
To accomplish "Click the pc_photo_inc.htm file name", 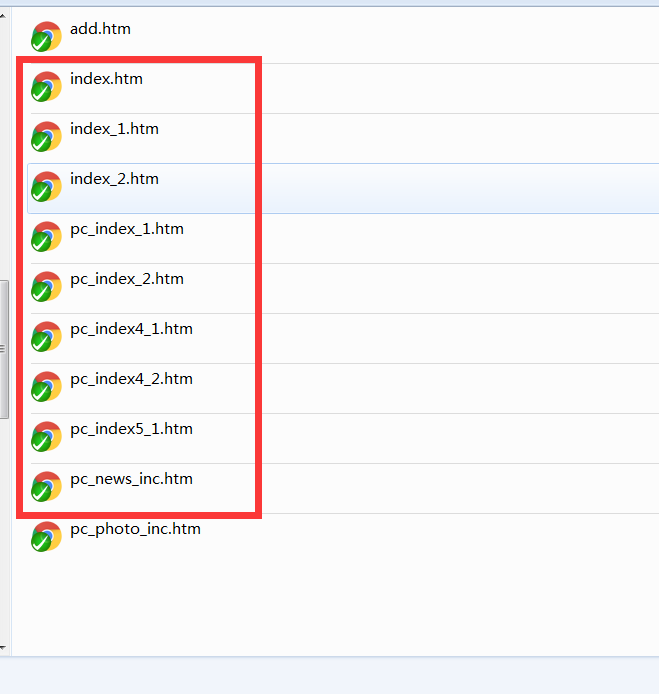I will click(135, 529).
